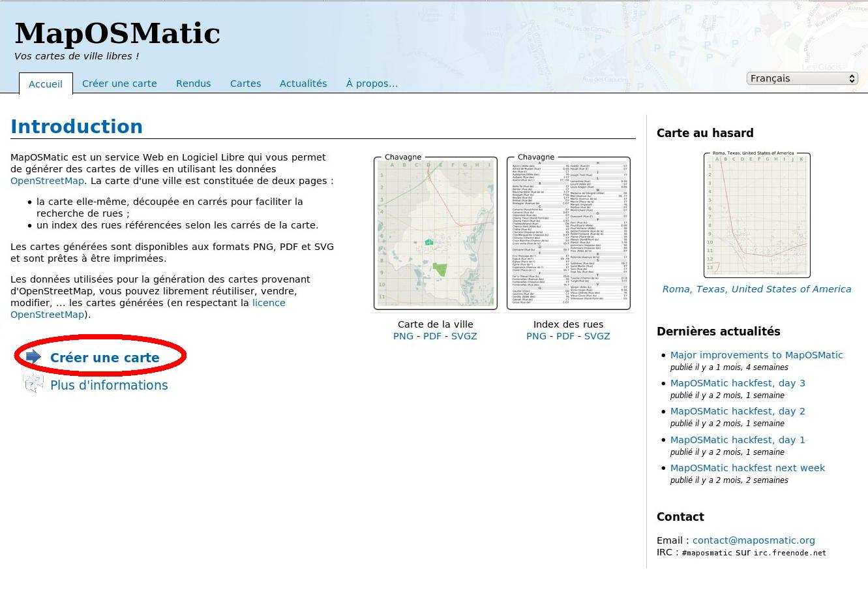This screenshot has width=868, height=605.
Task: Open MapOSMatic hackfest, day 1 news
Action: (738, 440)
